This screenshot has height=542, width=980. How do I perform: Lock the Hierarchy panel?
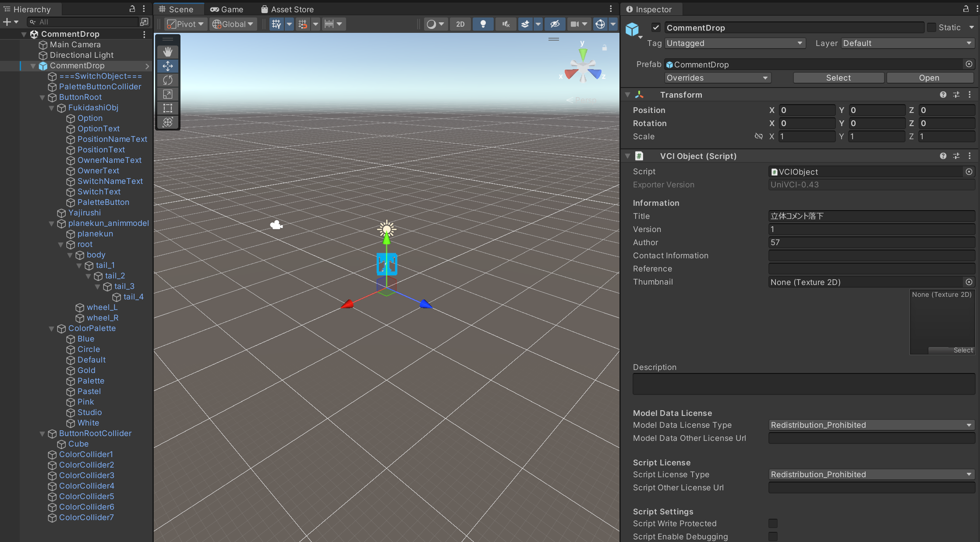pos(132,9)
